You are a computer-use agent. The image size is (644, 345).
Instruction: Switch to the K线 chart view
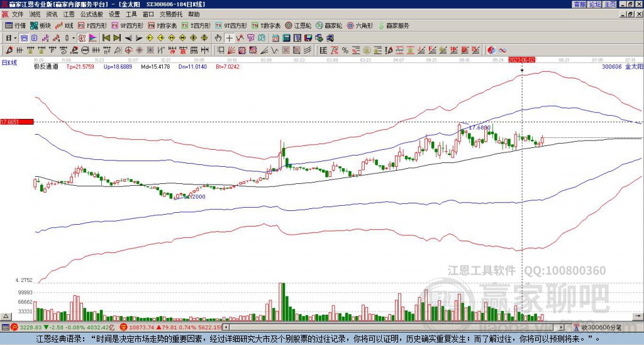(64, 25)
